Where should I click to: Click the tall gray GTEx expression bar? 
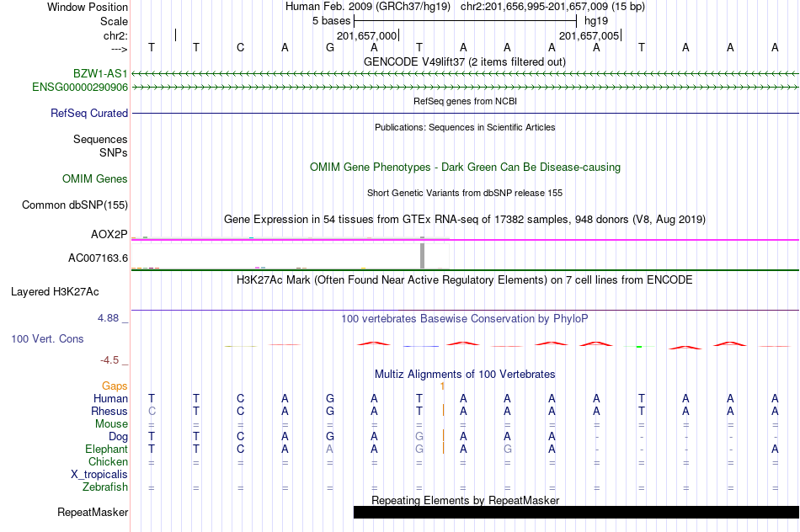423,255
